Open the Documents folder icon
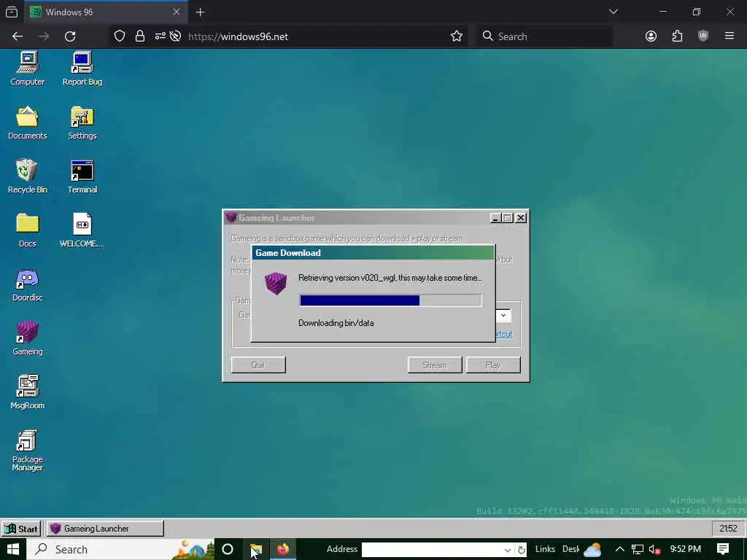Screen dimensions: 747x560 click(28, 122)
